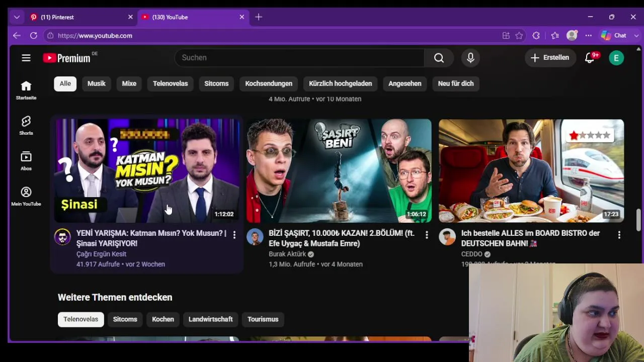This screenshot has height=362, width=644.
Task: Click the text 41.917 Aufrufe • vor 2 Wochen
Action: coord(121,264)
